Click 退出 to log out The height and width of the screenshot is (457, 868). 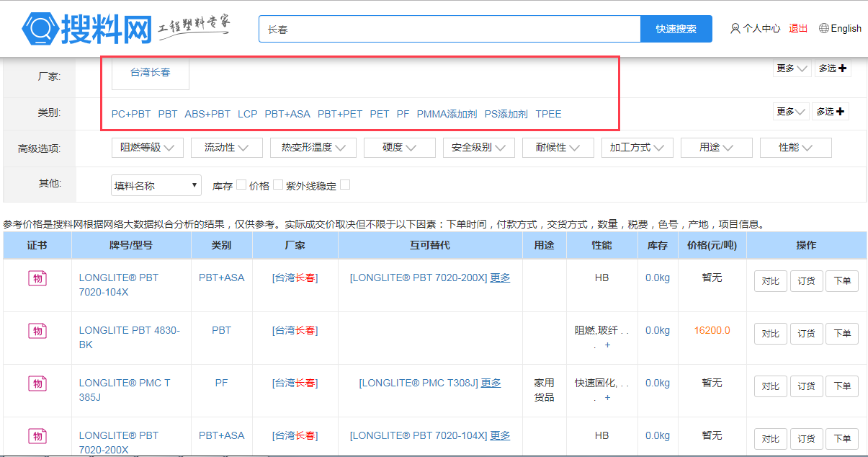point(798,29)
